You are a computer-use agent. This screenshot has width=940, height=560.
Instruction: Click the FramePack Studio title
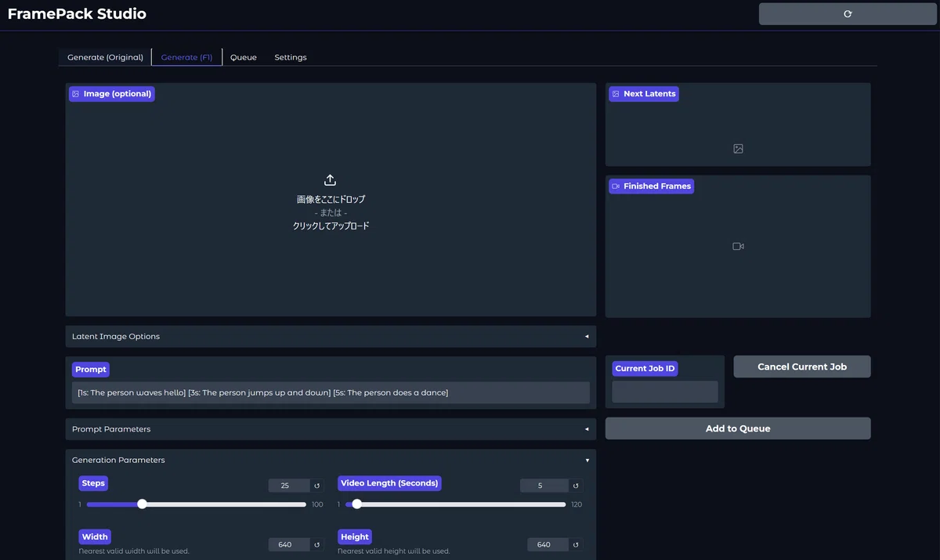click(77, 14)
